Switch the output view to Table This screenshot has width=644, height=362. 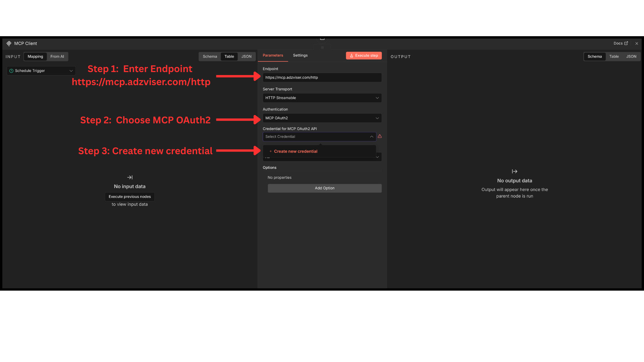tap(614, 56)
